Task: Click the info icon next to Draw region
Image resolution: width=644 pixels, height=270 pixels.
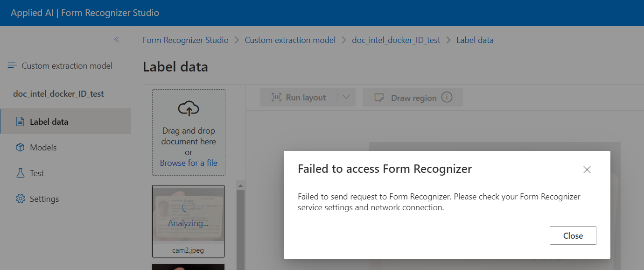Action: pos(447,97)
